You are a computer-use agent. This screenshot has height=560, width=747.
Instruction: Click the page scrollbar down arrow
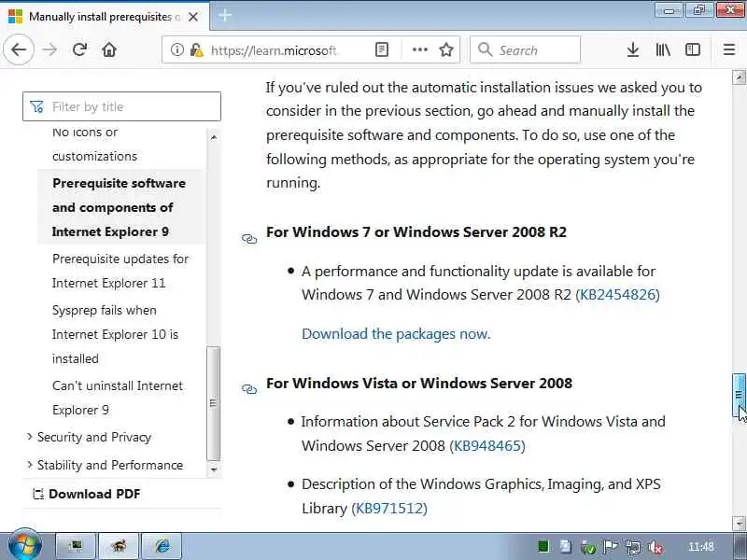(x=739, y=523)
